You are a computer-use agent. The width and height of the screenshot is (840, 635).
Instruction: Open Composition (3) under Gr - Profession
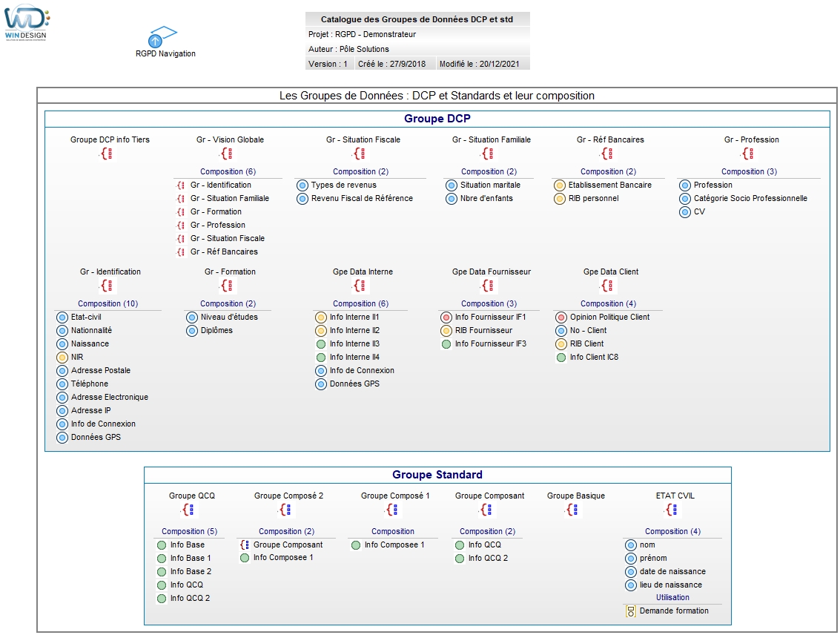(x=749, y=171)
